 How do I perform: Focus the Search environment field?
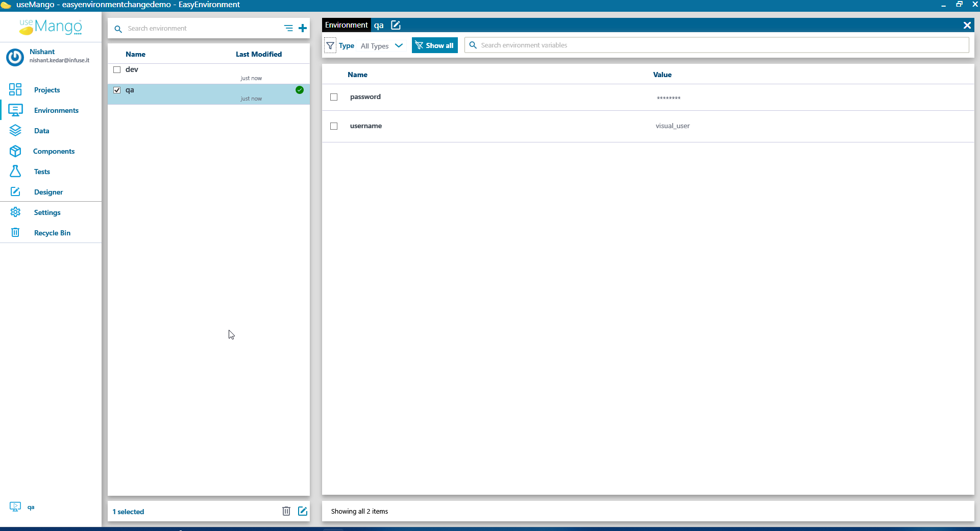click(204, 29)
